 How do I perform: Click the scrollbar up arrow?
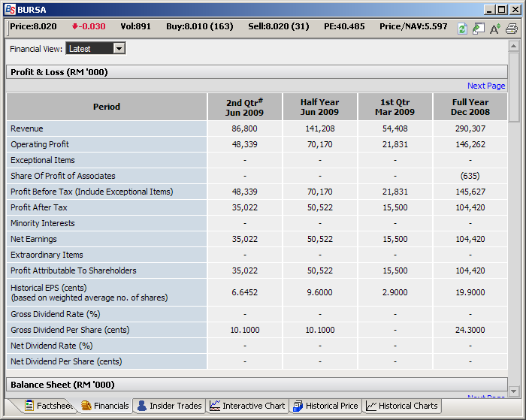coord(513,46)
